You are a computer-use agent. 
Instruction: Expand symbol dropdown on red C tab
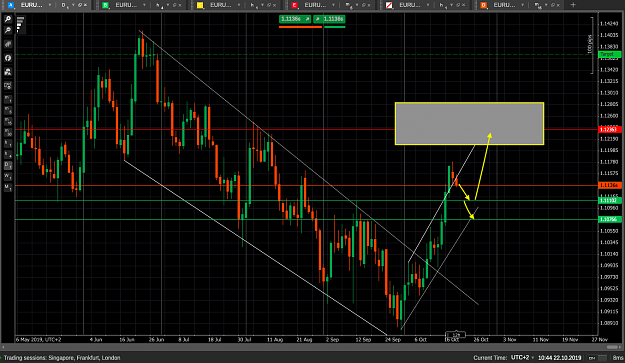[333, 5]
